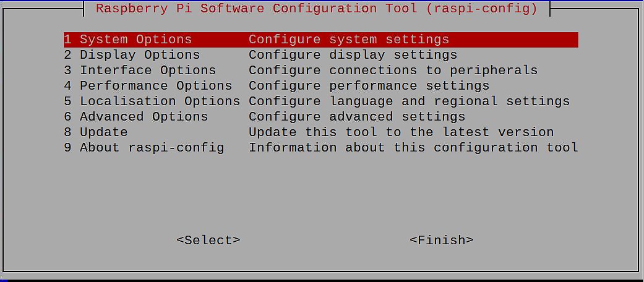Open Advanced Options entry
644x282 pixels.
(x=321, y=117)
